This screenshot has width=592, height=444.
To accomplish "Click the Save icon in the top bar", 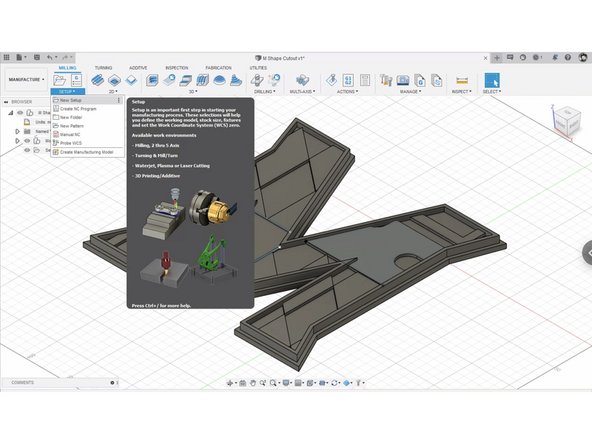I will pos(37,57).
